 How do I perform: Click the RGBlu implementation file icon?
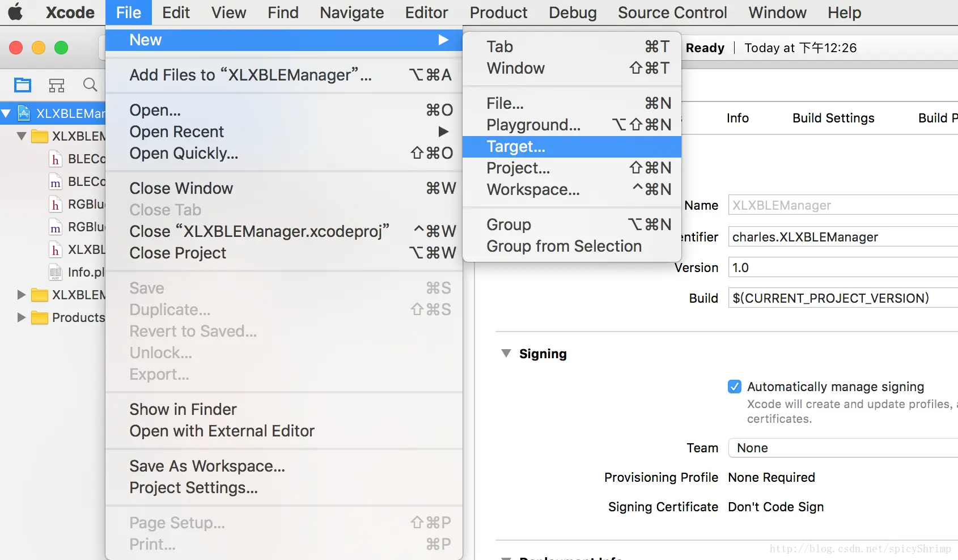tap(56, 227)
